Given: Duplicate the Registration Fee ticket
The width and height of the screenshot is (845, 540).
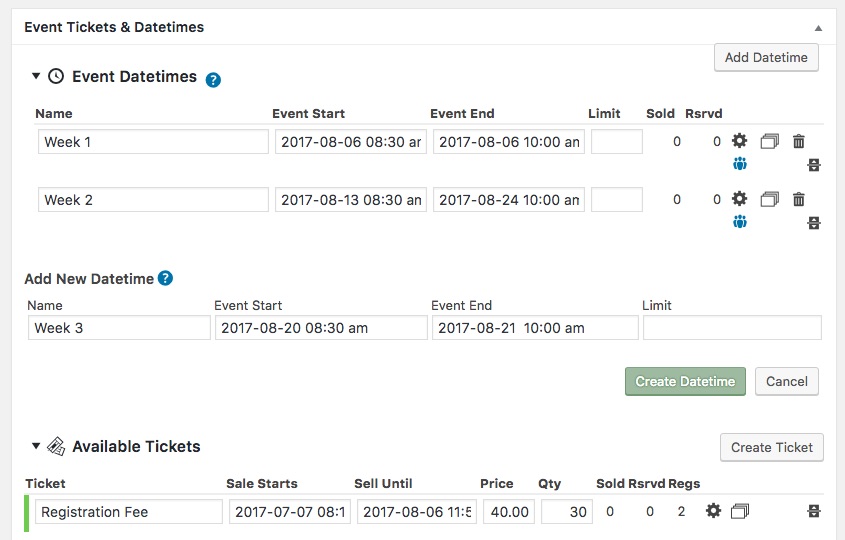Looking at the screenshot, I should (x=740, y=512).
